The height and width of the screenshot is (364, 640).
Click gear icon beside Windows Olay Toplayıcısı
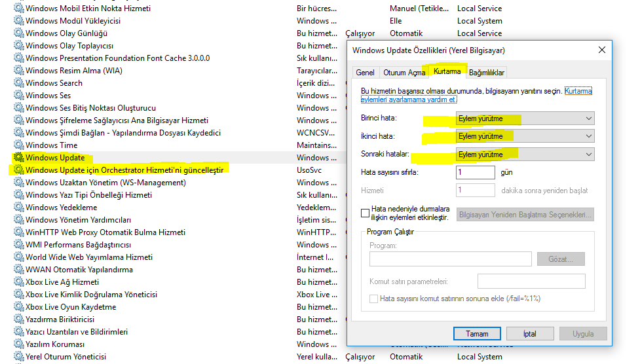(x=19, y=45)
